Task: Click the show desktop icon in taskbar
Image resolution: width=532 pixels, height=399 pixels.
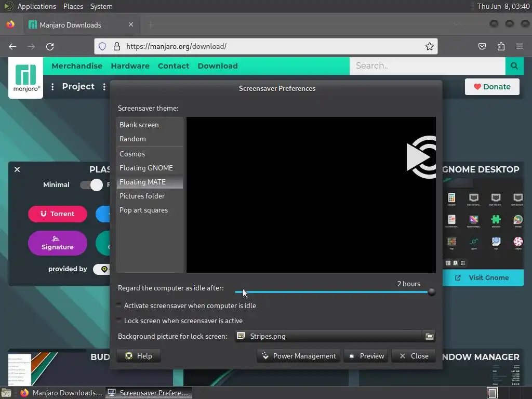Action: 6,393
